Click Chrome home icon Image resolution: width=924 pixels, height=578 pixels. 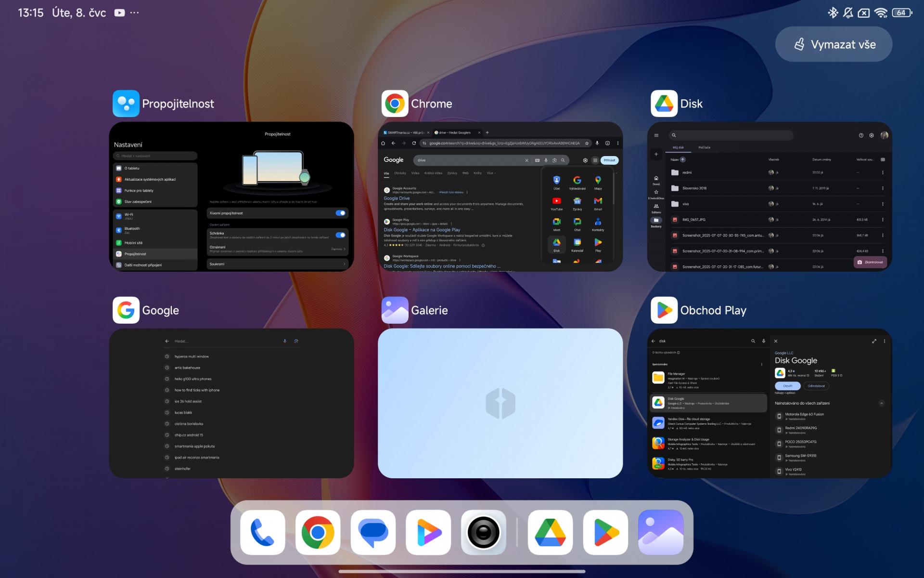coord(383,143)
